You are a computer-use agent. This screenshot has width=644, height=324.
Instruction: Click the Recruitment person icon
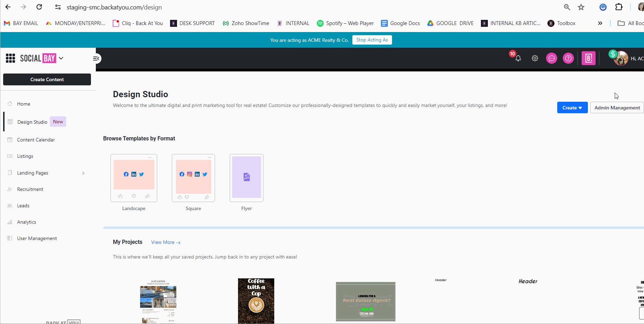tap(10, 189)
